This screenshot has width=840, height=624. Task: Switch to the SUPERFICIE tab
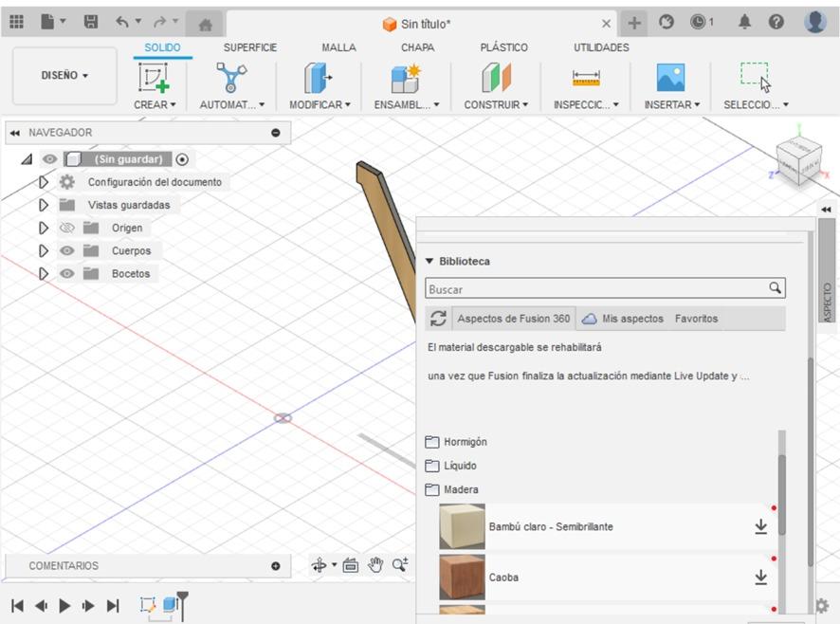coord(250,47)
